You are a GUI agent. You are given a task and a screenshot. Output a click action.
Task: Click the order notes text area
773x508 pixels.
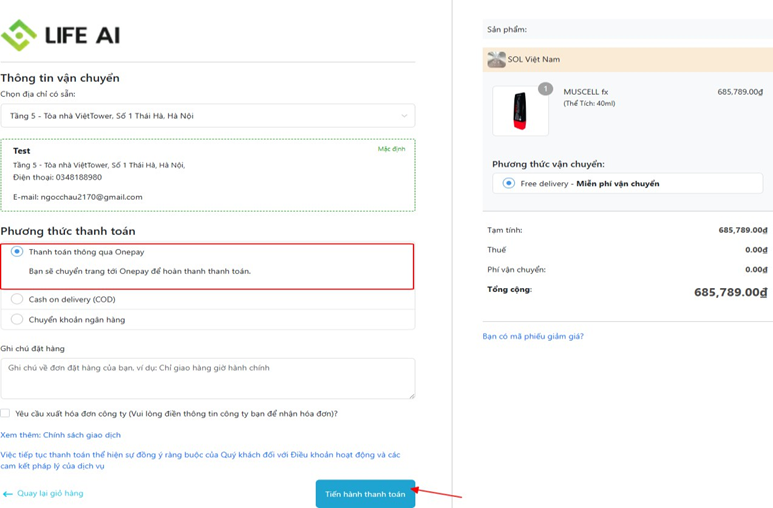[x=207, y=379]
